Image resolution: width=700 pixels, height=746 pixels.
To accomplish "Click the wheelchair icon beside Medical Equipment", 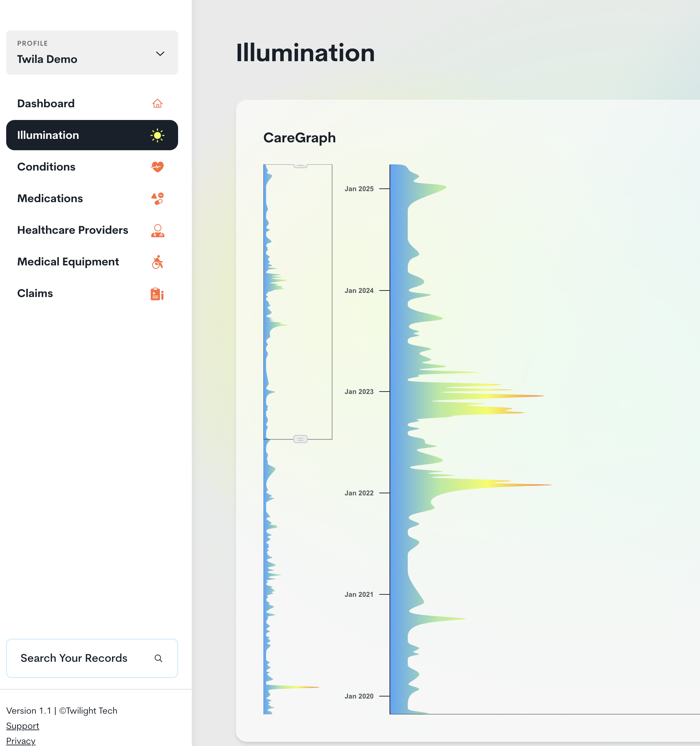I will (x=158, y=262).
